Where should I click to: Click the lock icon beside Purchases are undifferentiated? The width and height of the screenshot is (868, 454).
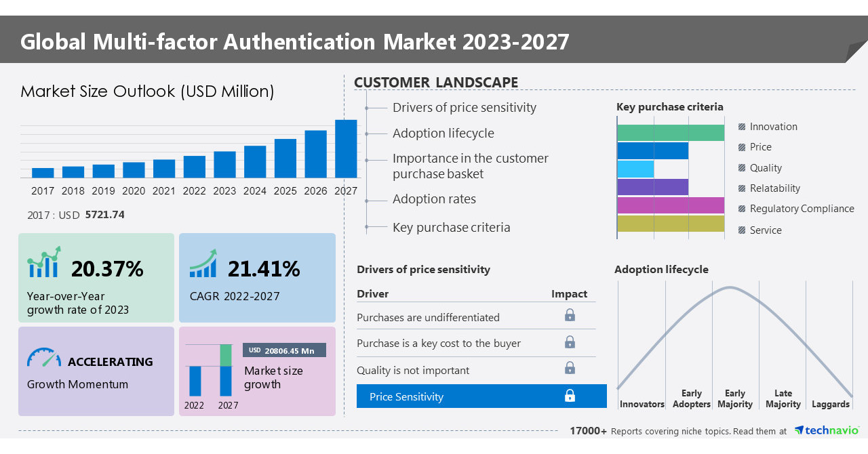(x=570, y=314)
